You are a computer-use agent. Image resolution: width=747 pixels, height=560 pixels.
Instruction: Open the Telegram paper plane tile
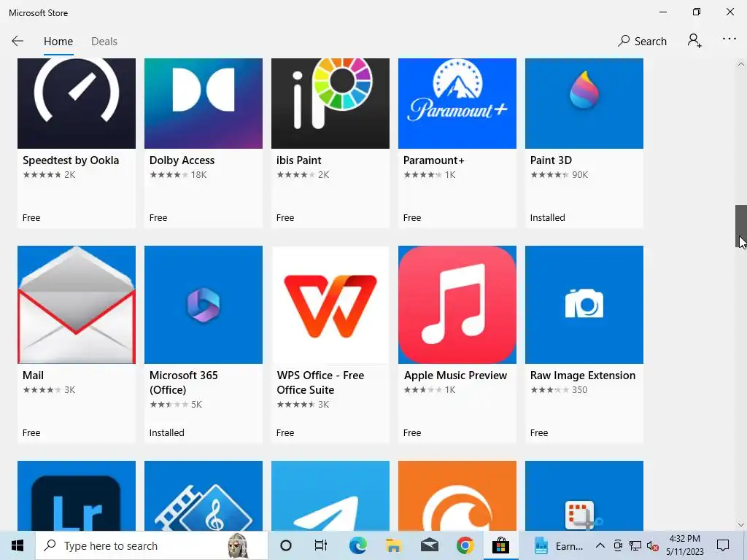click(x=330, y=496)
